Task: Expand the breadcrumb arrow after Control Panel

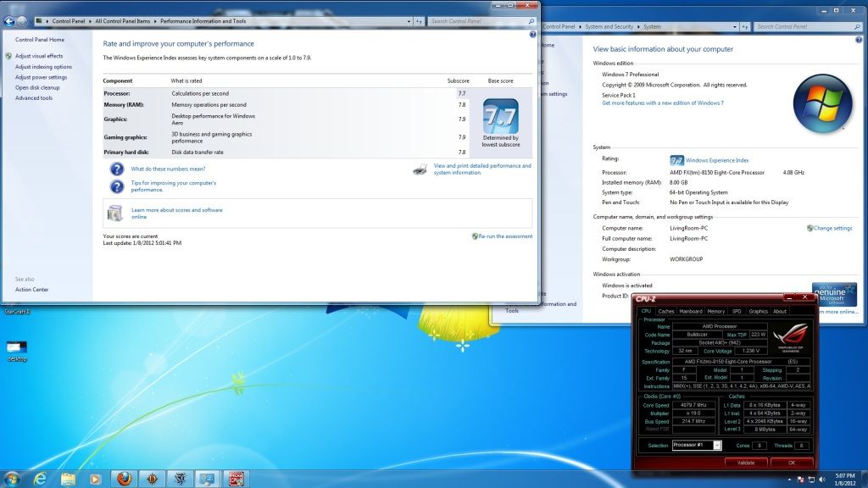Action: point(90,21)
